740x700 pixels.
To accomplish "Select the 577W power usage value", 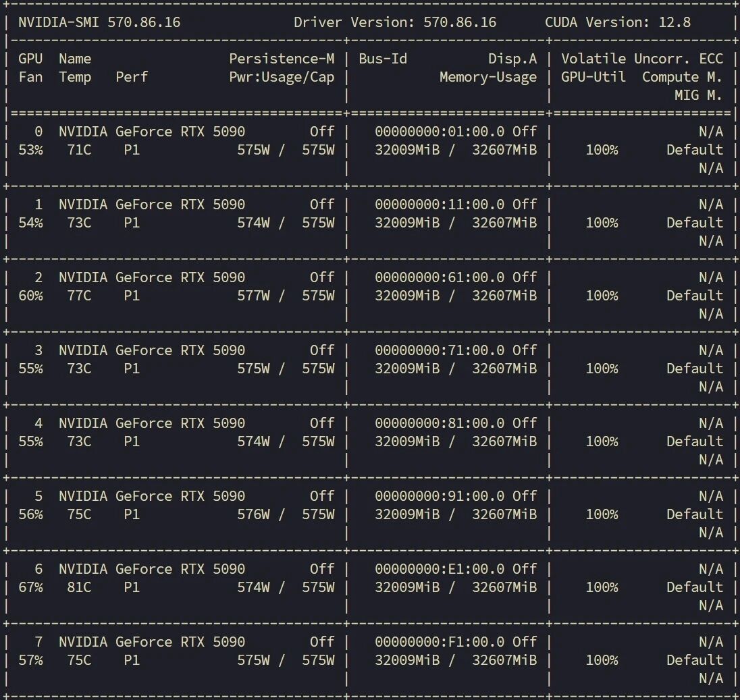I will (x=253, y=296).
